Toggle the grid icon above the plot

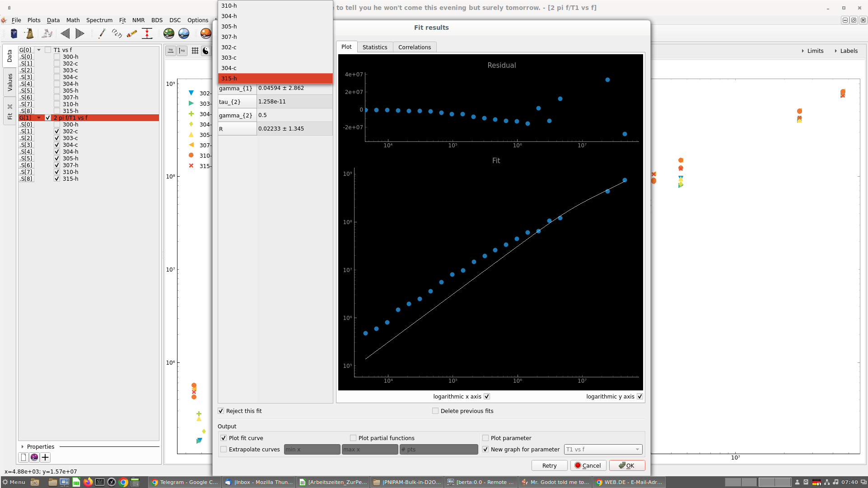195,51
